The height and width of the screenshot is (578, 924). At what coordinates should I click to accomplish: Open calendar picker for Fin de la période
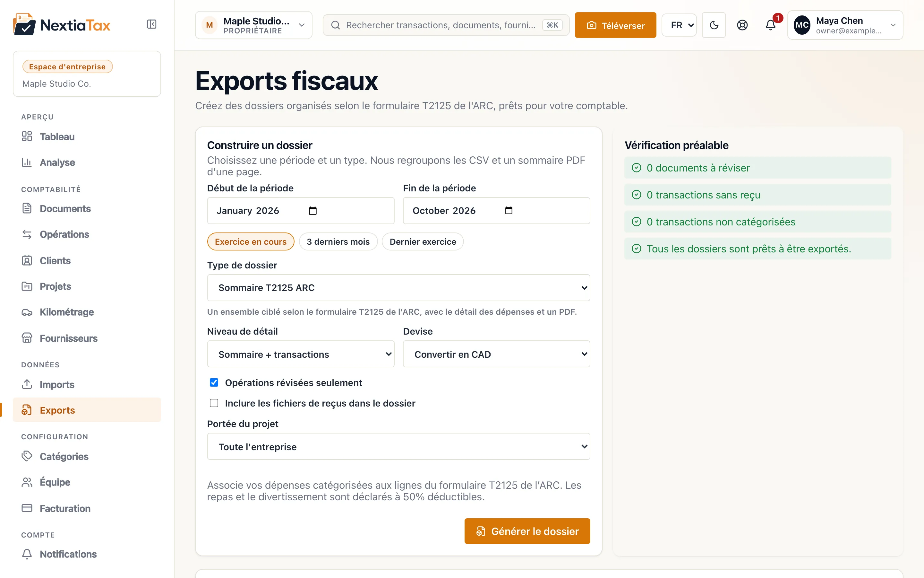509,211
